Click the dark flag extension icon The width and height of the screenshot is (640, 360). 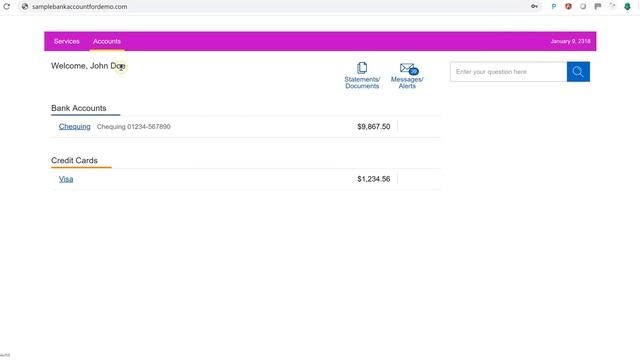click(x=598, y=7)
